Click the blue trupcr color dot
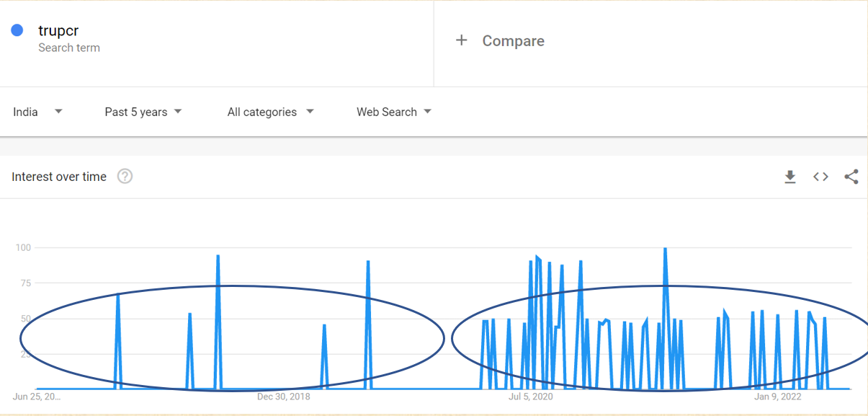The image size is (868, 416). point(17,30)
